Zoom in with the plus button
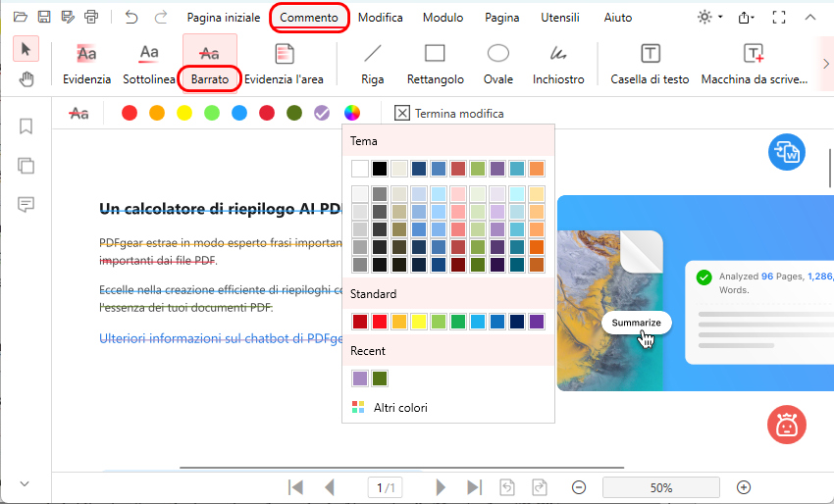 [744, 487]
